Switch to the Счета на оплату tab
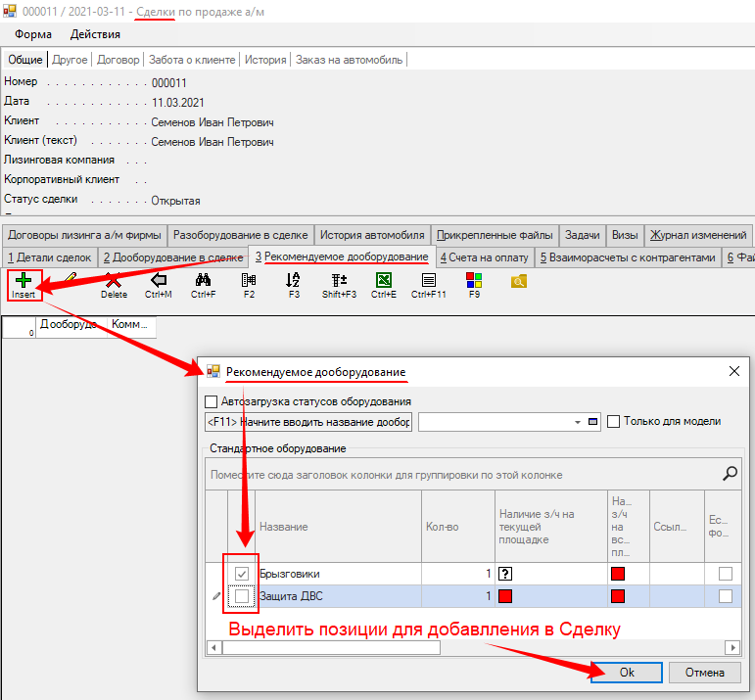Screen dimensions: 755x700 point(484,257)
